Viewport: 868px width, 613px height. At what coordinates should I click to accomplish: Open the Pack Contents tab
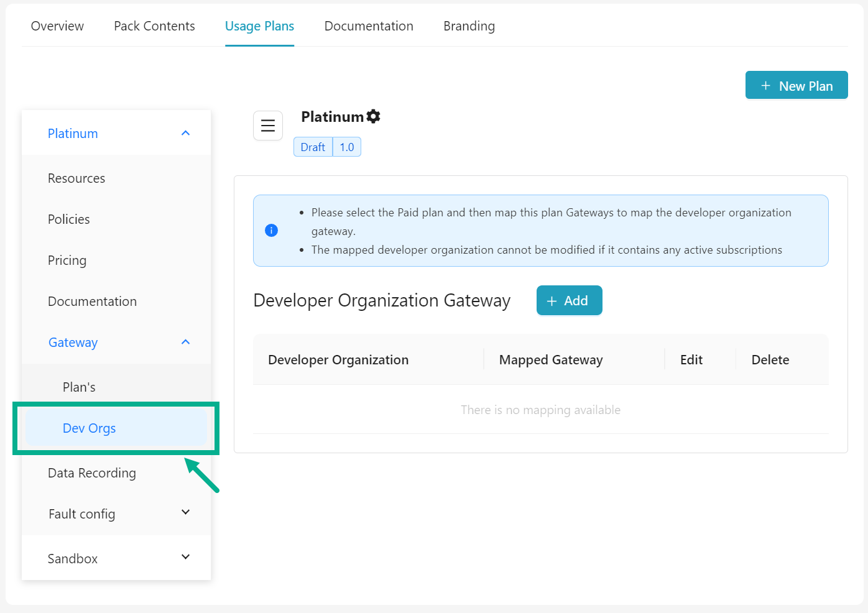point(154,26)
